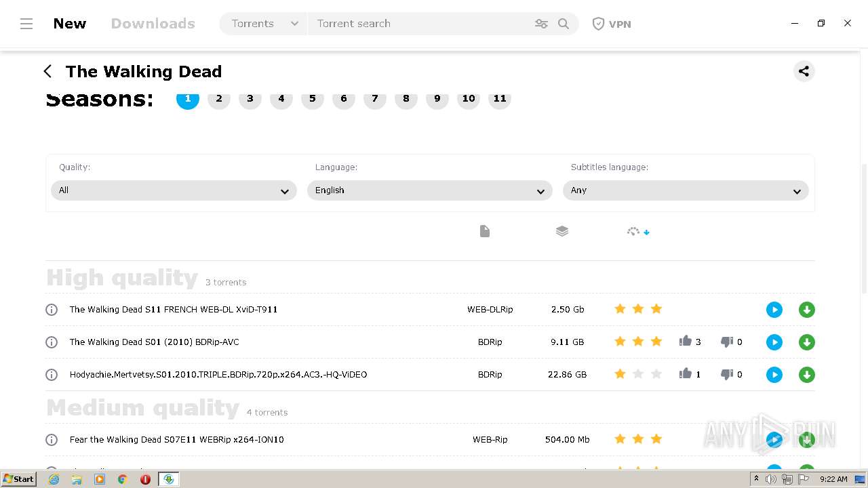
Task: Click the 504.00 Mb size value
Action: (x=568, y=440)
